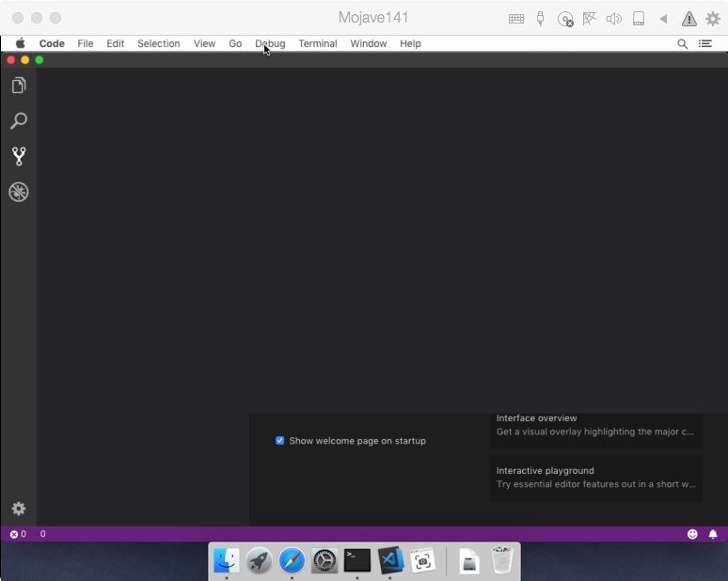The height and width of the screenshot is (581, 728).
Task: Open Terminal from the Dock
Action: (357, 560)
